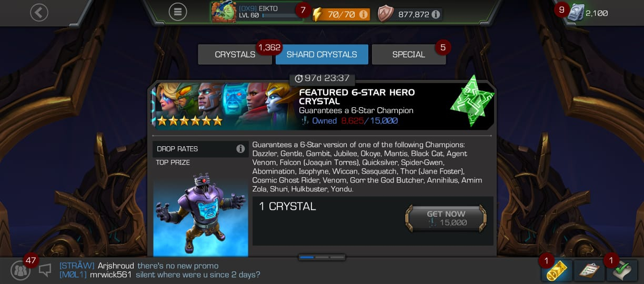The width and height of the screenshot is (644, 284).
Task: Open mrwick561's chat message
Action: [x=160, y=275]
